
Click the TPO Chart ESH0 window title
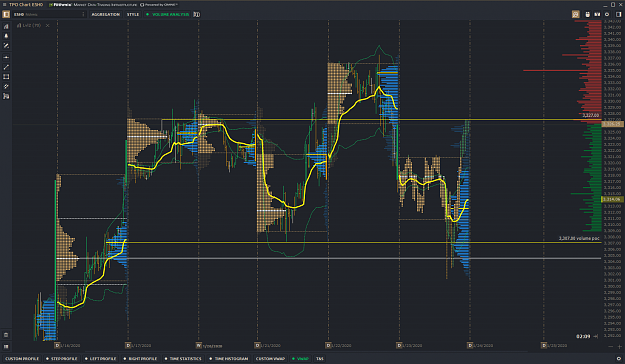[x=26, y=5]
